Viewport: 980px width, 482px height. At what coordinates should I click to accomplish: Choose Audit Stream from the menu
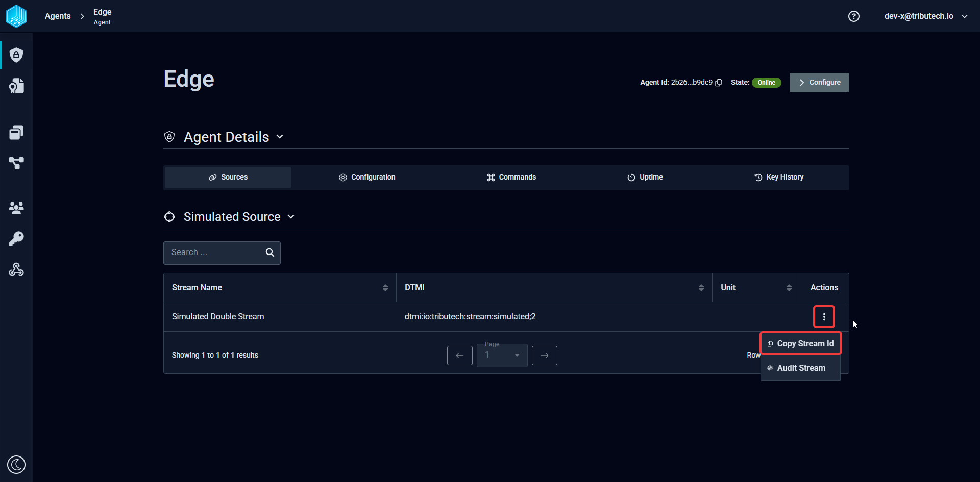pyautogui.click(x=801, y=368)
